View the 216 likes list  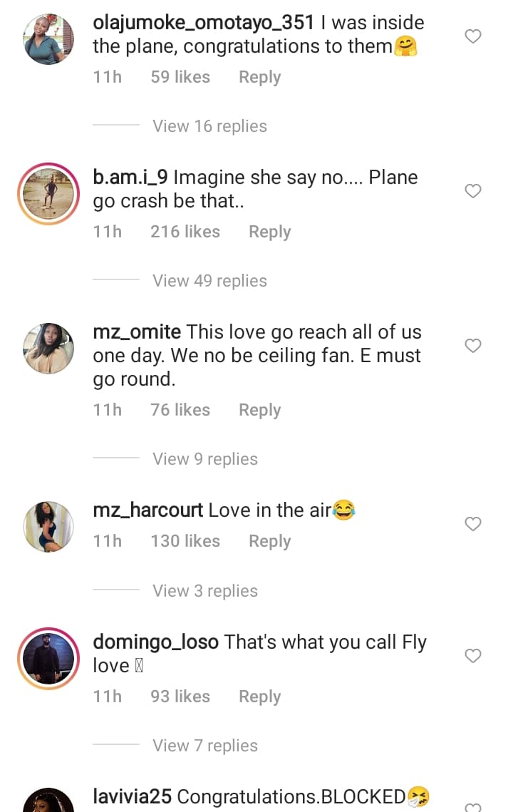[185, 232]
